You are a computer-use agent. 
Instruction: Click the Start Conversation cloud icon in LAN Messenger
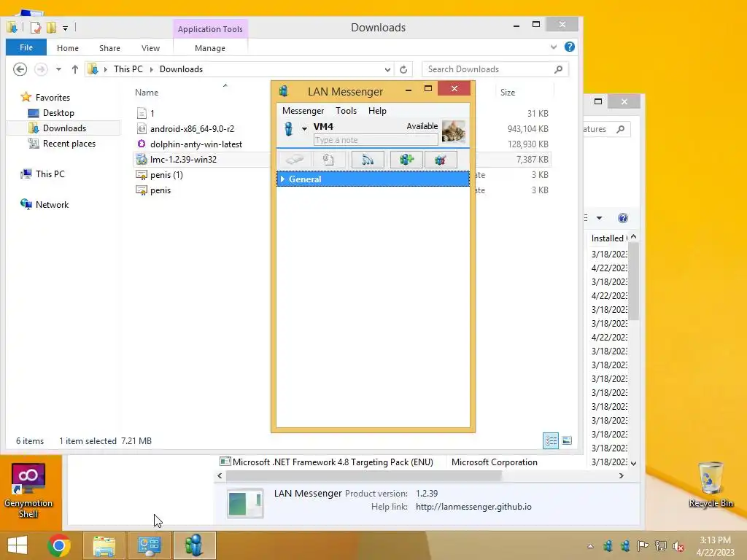pos(295,160)
